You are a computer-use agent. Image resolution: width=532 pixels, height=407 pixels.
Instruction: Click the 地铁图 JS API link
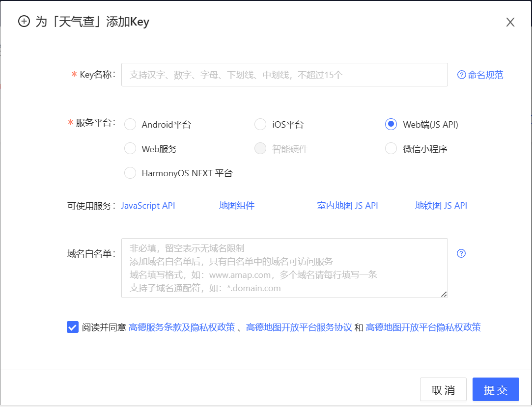(441, 205)
